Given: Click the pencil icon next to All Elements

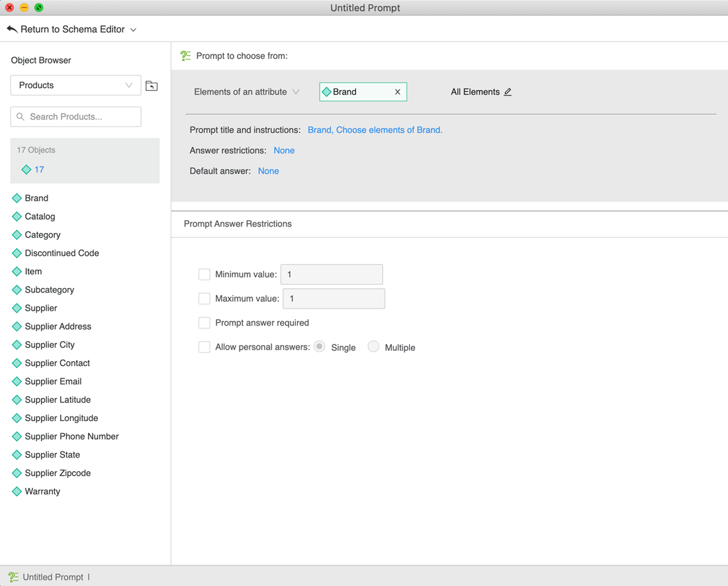Looking at the screenshot, I should coord(508,92).
